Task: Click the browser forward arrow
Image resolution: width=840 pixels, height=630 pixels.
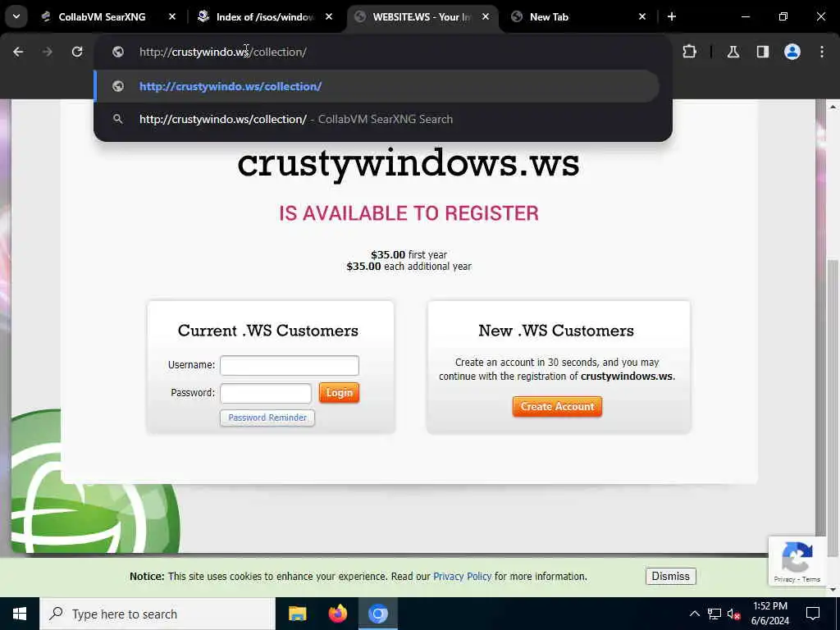Action: pos(48,52)
